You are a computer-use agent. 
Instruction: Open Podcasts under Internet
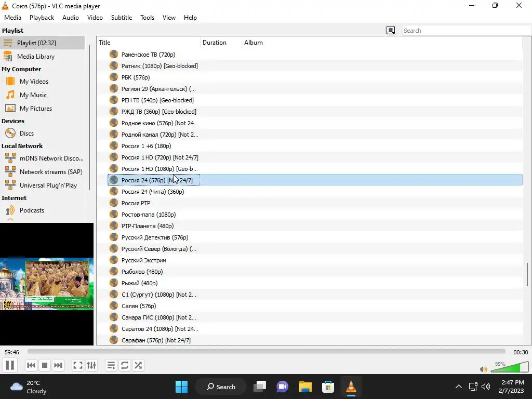pyautogui.click(x=43, y=210)
